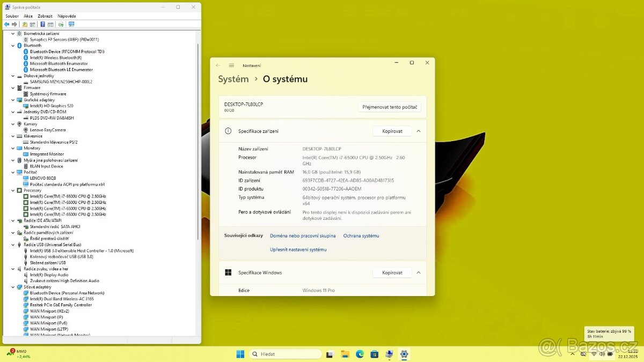
Task: Open Help via the question mark toolbar icon
Action: (42, 24)
